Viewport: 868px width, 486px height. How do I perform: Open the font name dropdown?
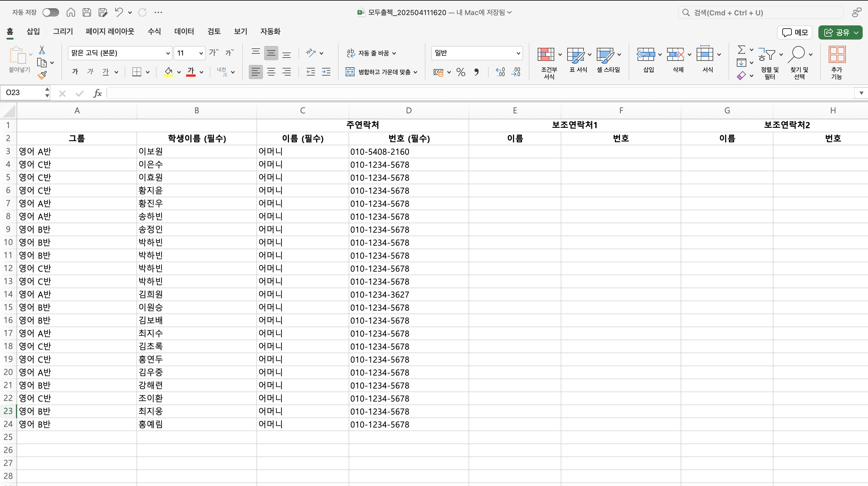(x=168, y=53)
